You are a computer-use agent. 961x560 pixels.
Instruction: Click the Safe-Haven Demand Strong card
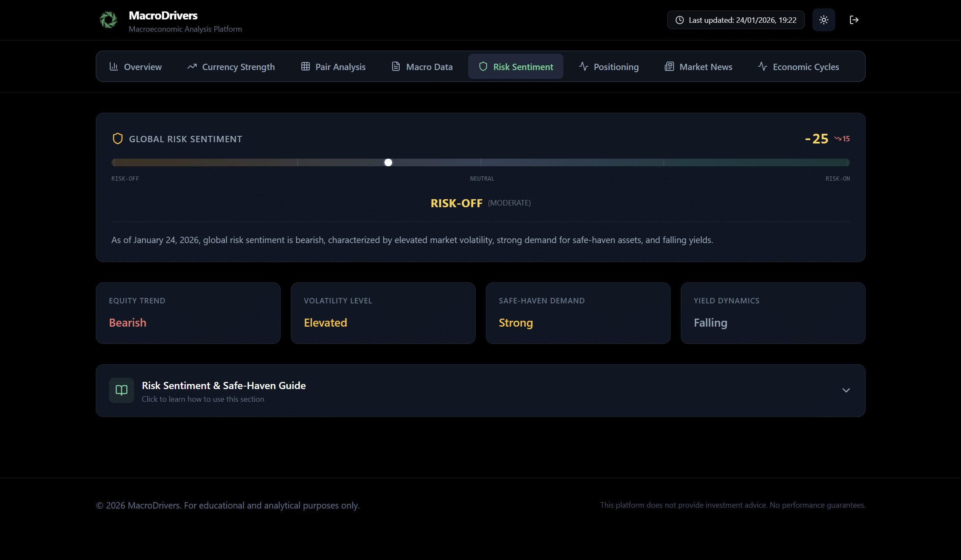click(578, 313)
